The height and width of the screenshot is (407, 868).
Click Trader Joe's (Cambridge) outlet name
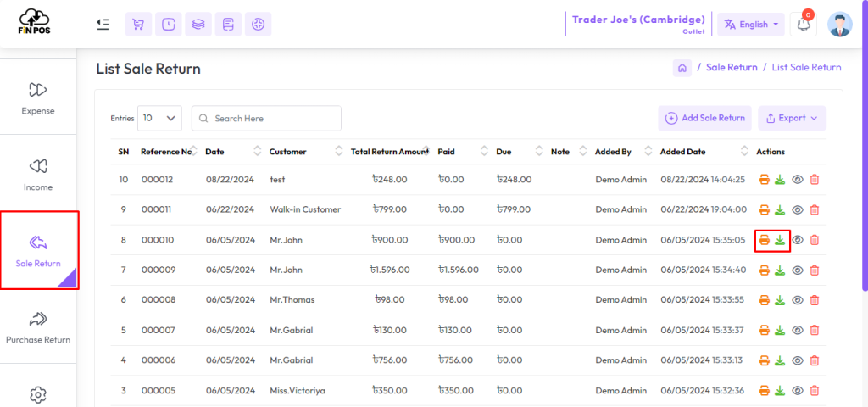click(638, 20)
